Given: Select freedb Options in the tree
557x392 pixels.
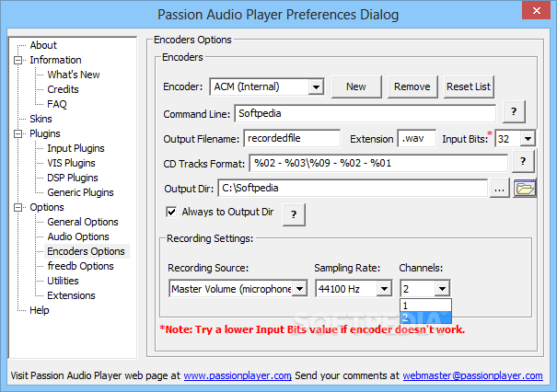Looking at the screenshot, I should 80,266.
